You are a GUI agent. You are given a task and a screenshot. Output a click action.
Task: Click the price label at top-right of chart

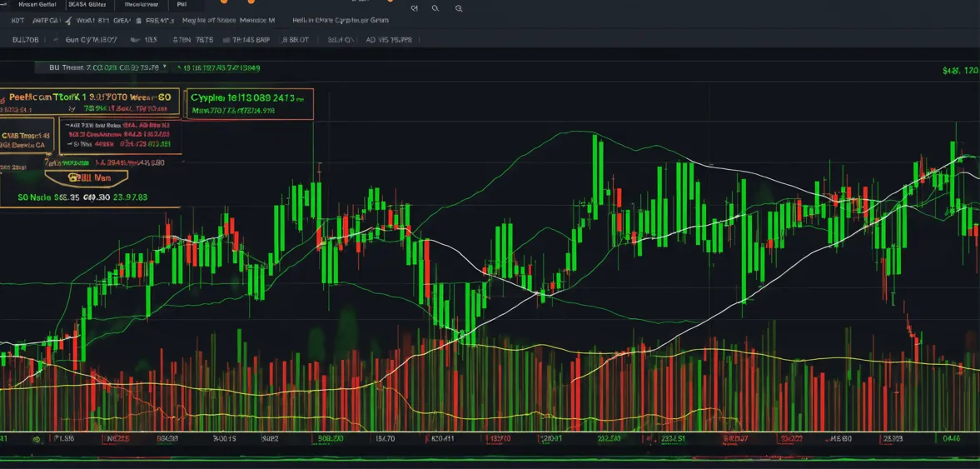click(x=960, y=71)
